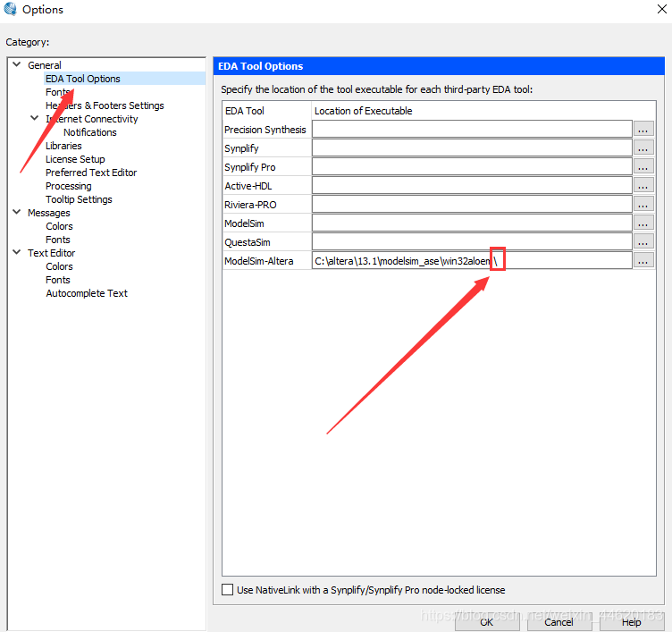Open Fonts under Messages
Screen dimensions: 672x632
pyautogui.click(x=58, y=240)
